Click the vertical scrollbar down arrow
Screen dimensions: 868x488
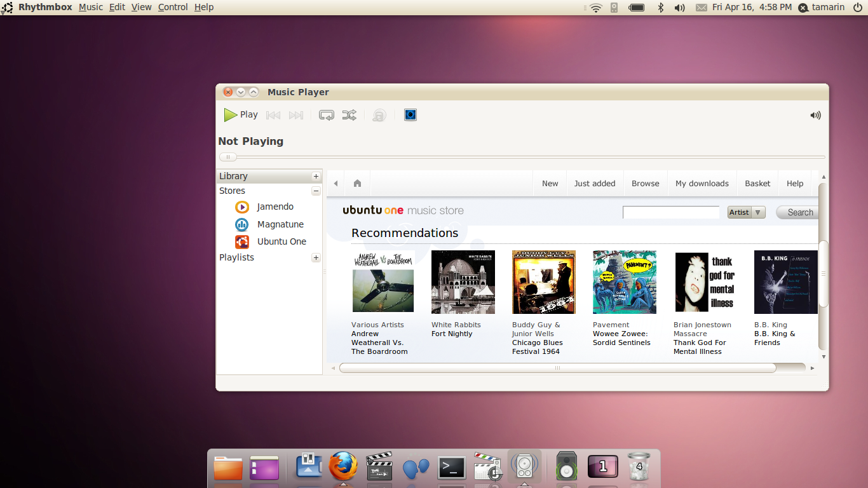[824, 356]
